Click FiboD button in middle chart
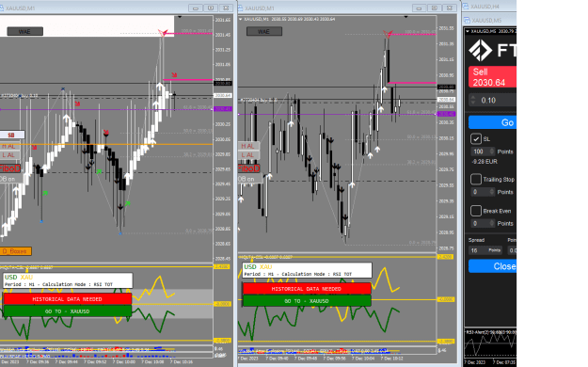 (x=249, y=168)
